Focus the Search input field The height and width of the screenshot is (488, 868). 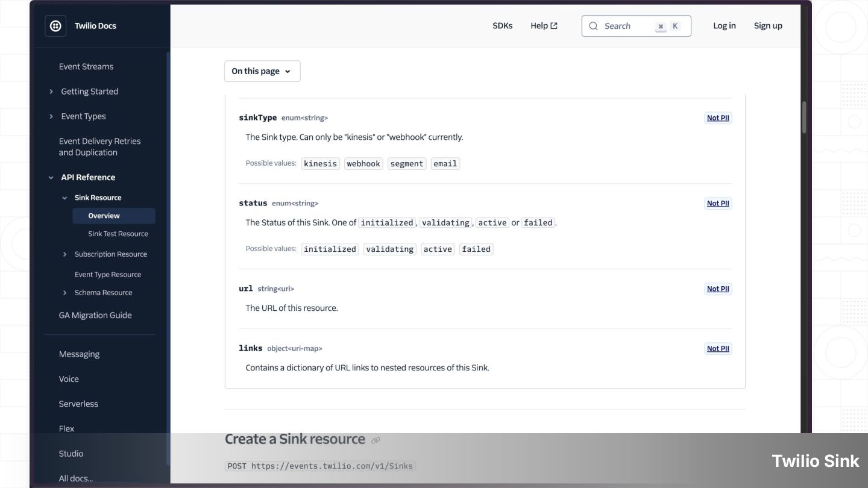click(x=627, y=26)
